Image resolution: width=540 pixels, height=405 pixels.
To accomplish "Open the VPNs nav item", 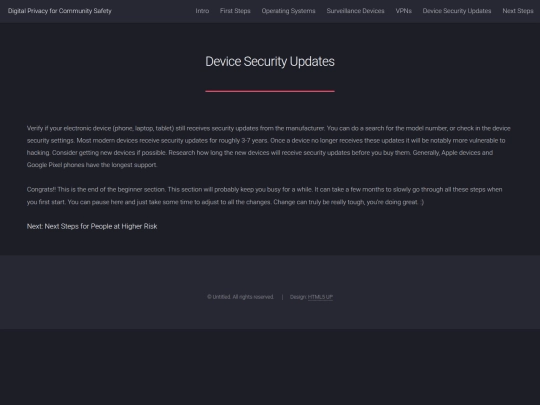I will click(x=404, y=11).
